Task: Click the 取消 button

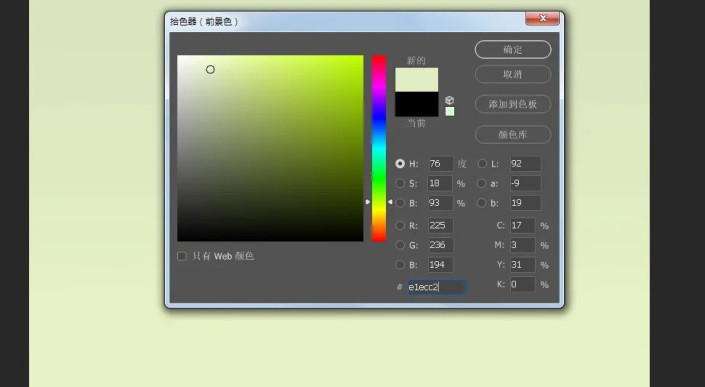Action: point(513,74)
